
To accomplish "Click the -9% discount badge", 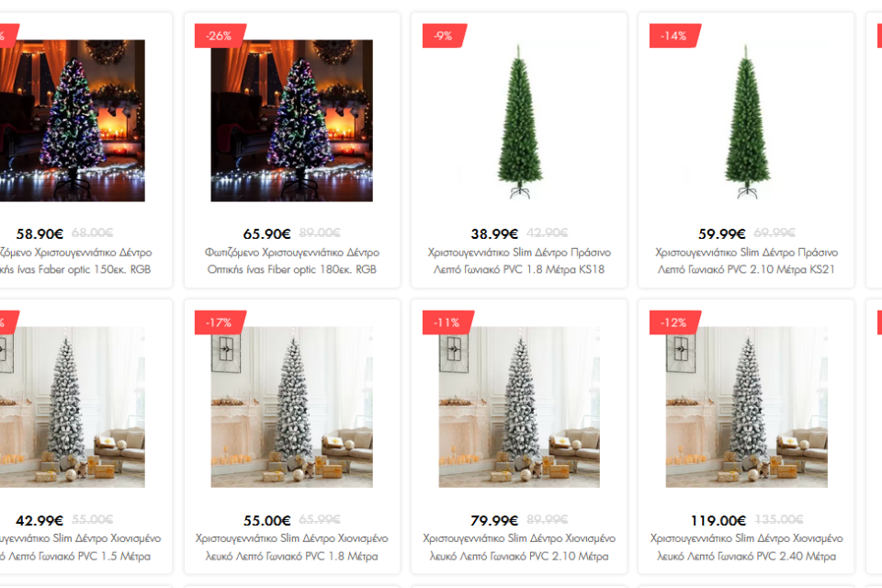I will tap(445, 36).
